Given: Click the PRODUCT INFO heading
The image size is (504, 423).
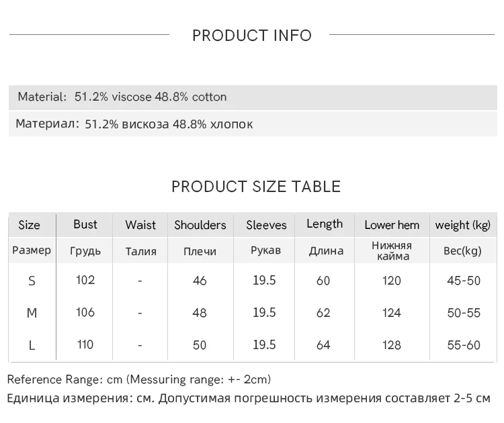Looking at the screenshot, I should pyautogui.click(x=252, y=36).
